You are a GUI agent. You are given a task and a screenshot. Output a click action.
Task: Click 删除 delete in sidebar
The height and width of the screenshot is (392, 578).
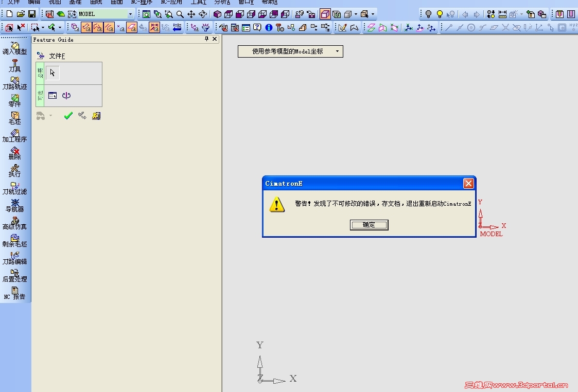click(x=15, y=153)
